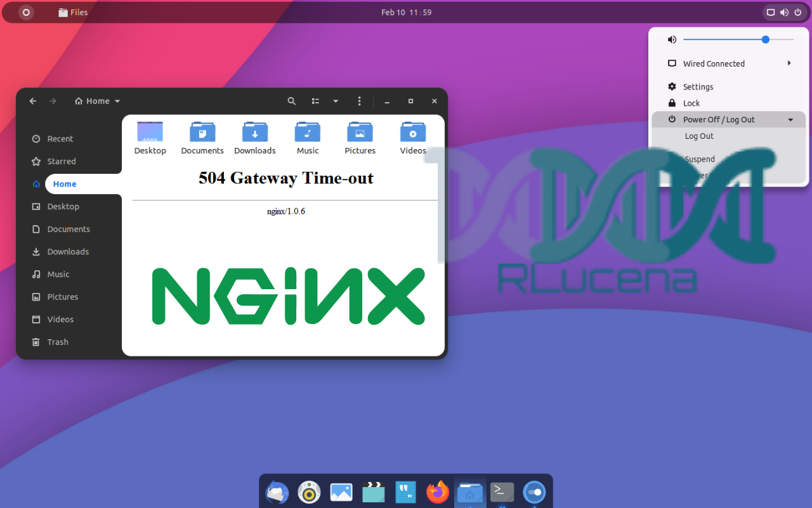
Task: Open search in Files toolbar
Action: click(292, 101)
